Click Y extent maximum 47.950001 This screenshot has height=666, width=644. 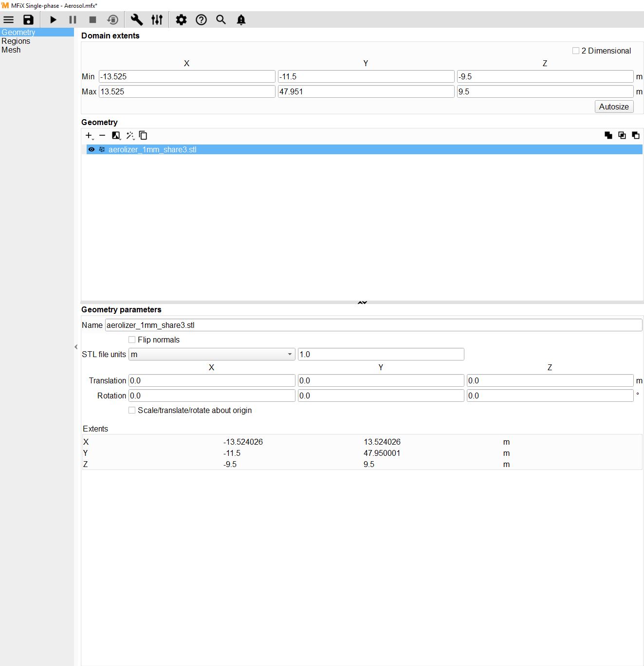tap(382, 453)
